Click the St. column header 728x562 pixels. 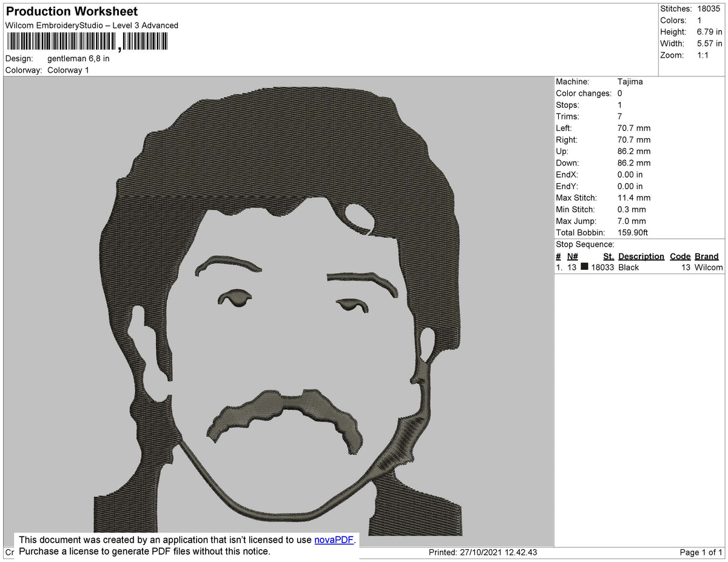[608, 256]
